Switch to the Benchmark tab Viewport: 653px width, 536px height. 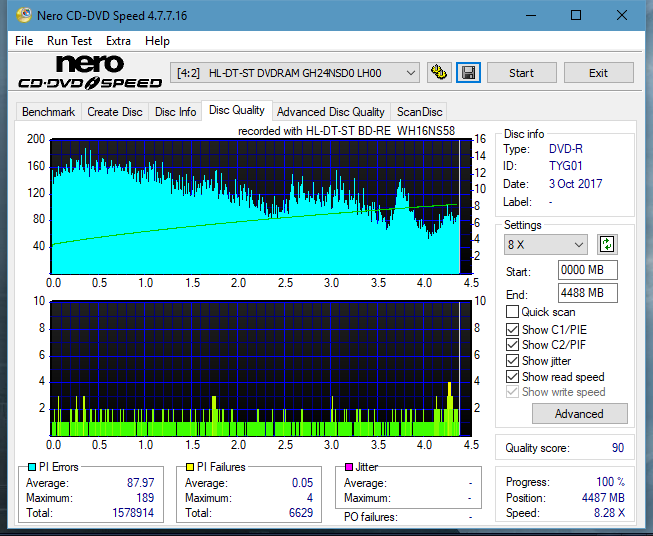tap(48, 112)
